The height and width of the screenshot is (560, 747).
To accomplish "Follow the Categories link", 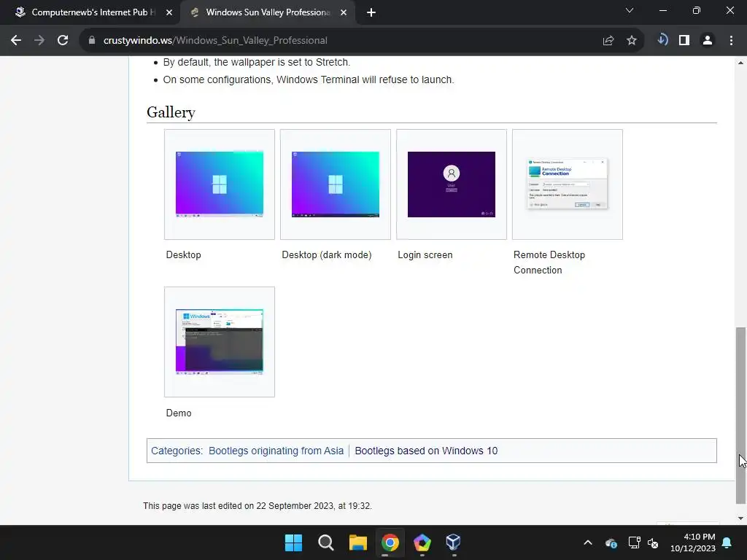I will click(176, 451).
